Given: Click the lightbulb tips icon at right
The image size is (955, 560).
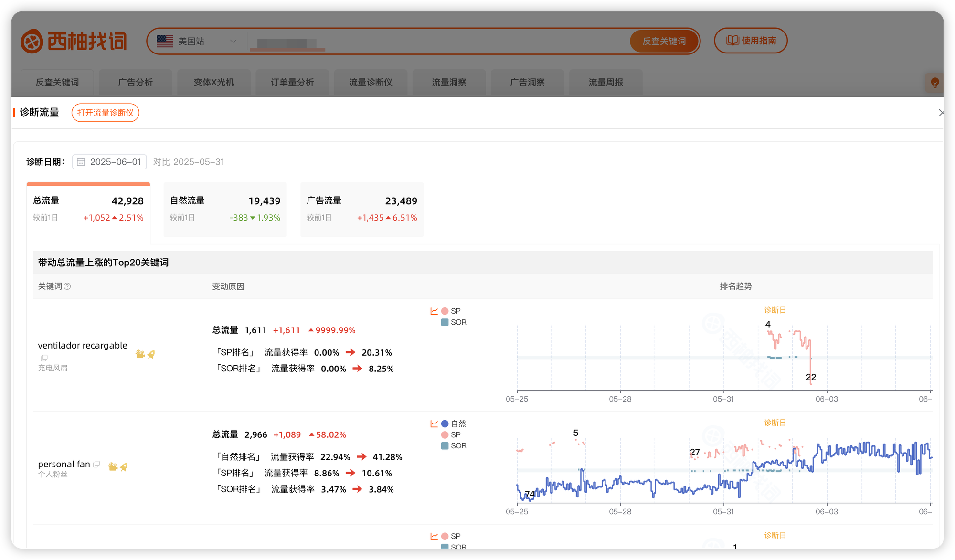Looking at the screenshot, I should (x=934, y=83).
